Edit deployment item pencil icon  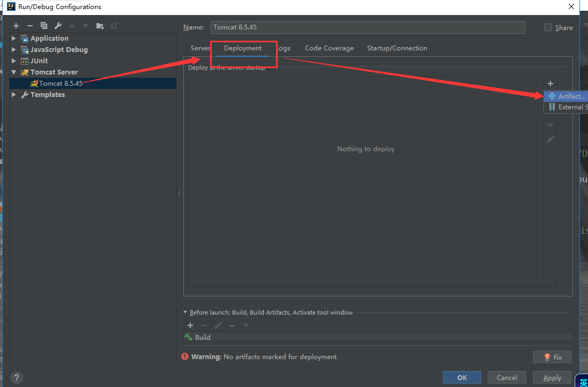550,139
